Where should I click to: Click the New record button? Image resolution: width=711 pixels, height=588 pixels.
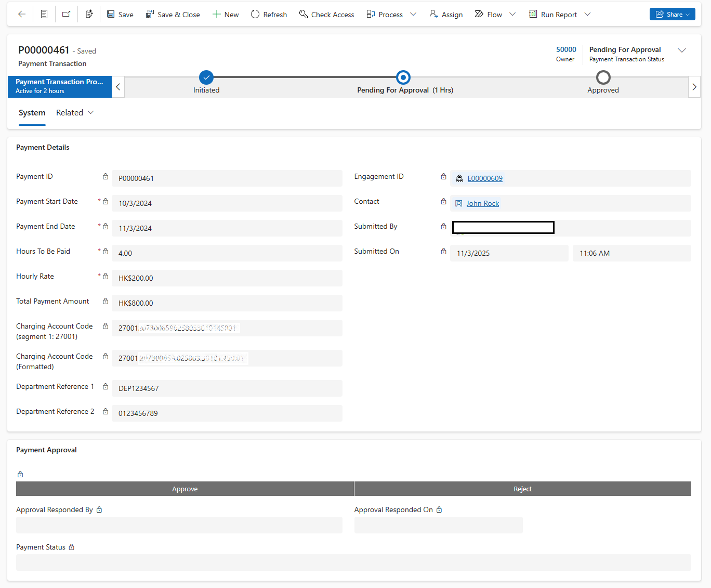click(x=226, y=15)
